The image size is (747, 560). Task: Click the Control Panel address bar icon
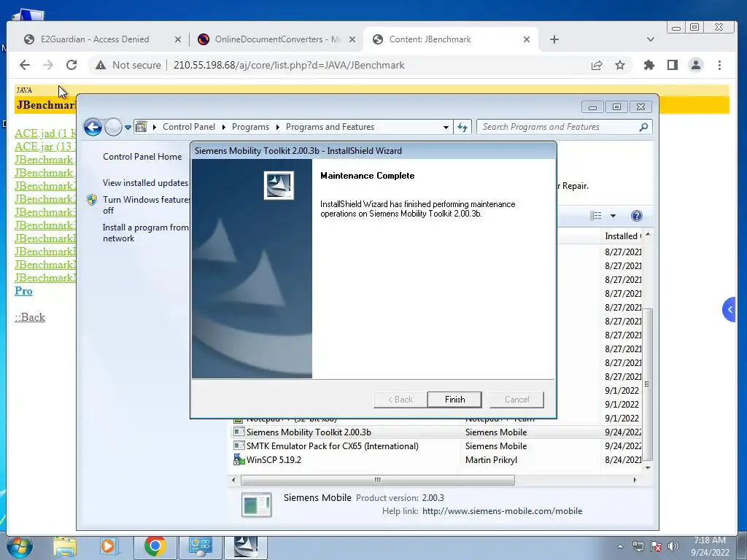coord(142,127)
